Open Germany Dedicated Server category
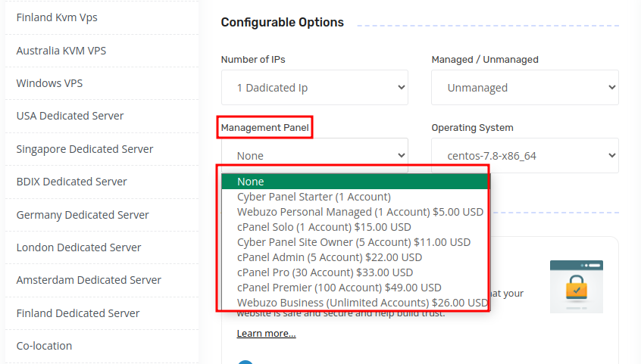 (81, 215)
